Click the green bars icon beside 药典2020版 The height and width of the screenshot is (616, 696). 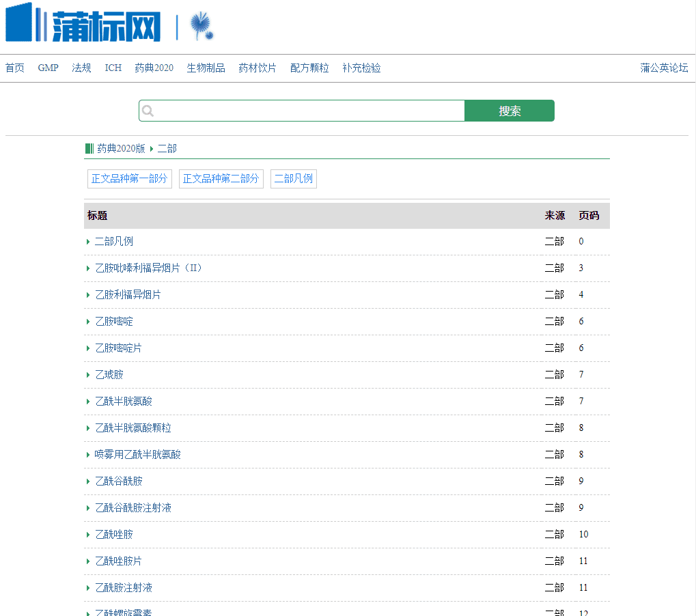tap(89, 148)
